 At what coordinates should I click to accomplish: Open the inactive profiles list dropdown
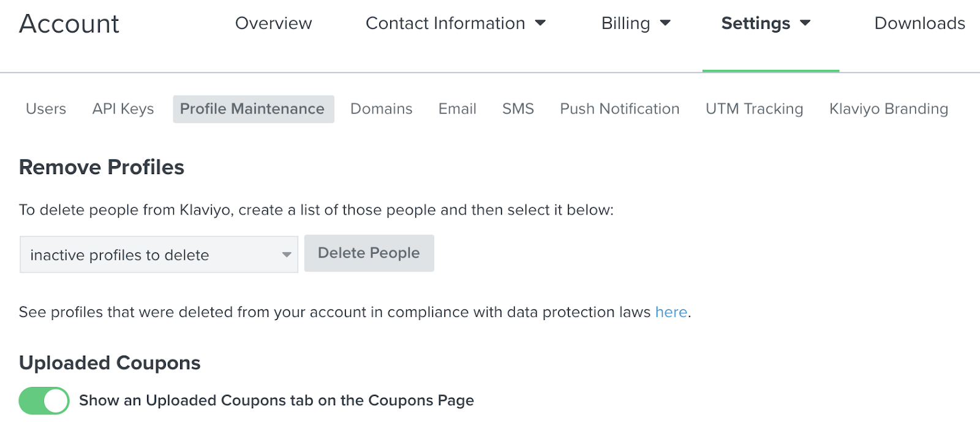[159, 254]
